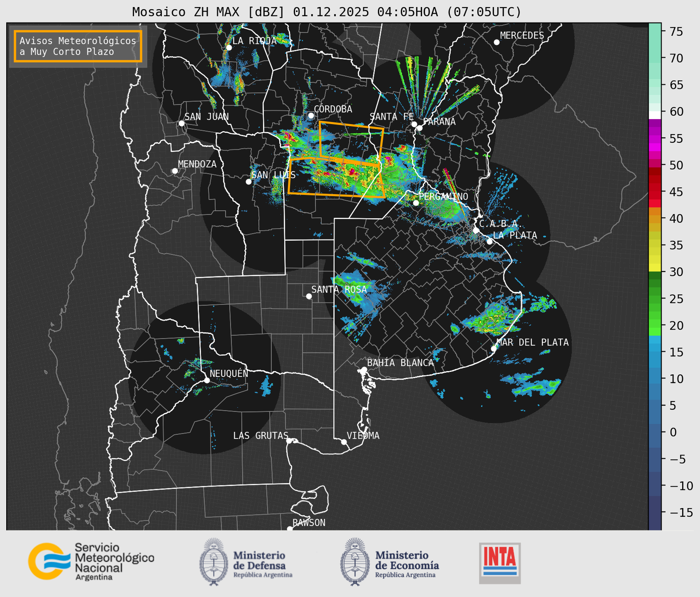Click the Córdoba city marker dot
700x597 pixels.
(311, 115)
